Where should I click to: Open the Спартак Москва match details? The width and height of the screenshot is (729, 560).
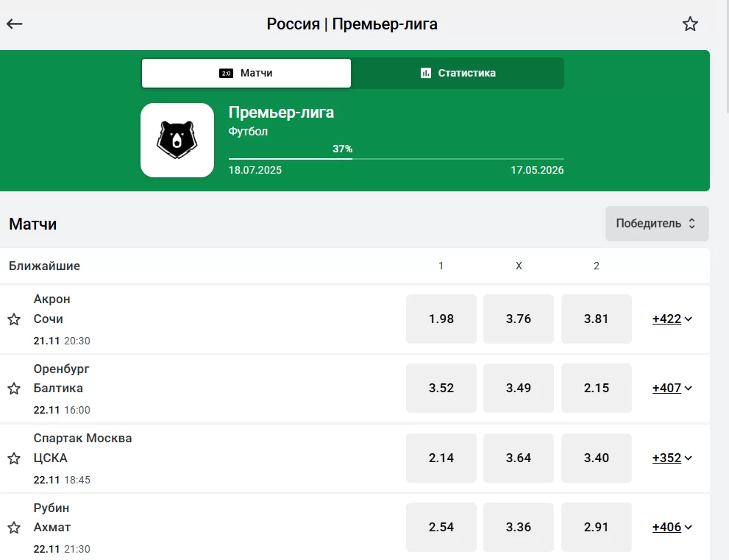point(83,439)
